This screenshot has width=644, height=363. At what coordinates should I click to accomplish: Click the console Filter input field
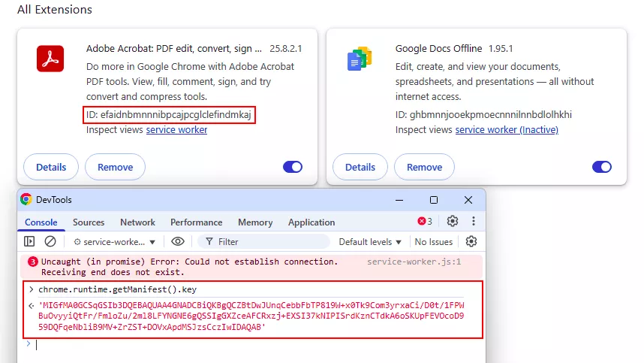270,242
